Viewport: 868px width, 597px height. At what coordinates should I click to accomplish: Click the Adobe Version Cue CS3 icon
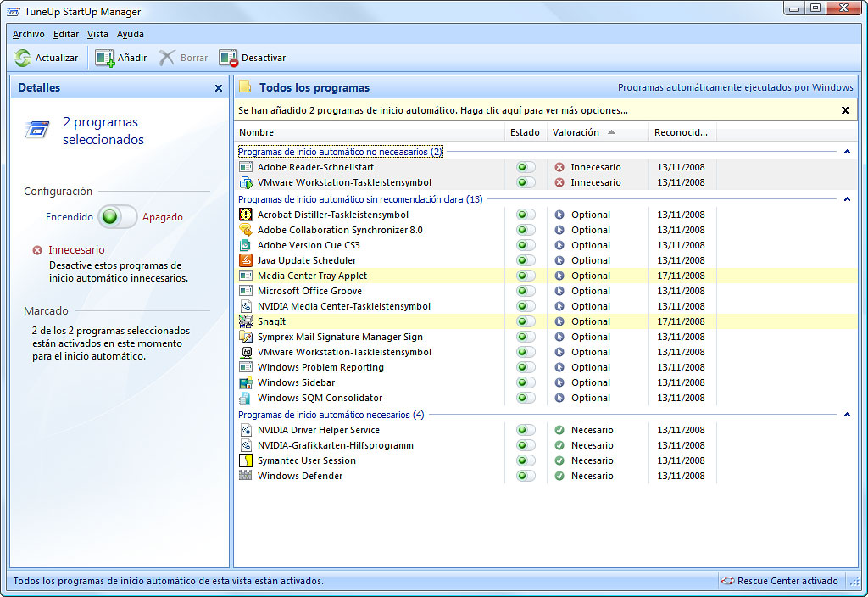coord(245,245)
